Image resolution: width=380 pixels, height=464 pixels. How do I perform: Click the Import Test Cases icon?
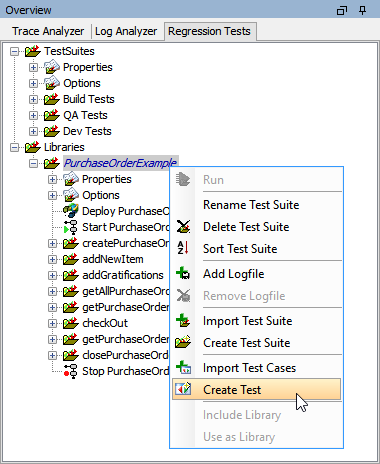coord(183,368)
